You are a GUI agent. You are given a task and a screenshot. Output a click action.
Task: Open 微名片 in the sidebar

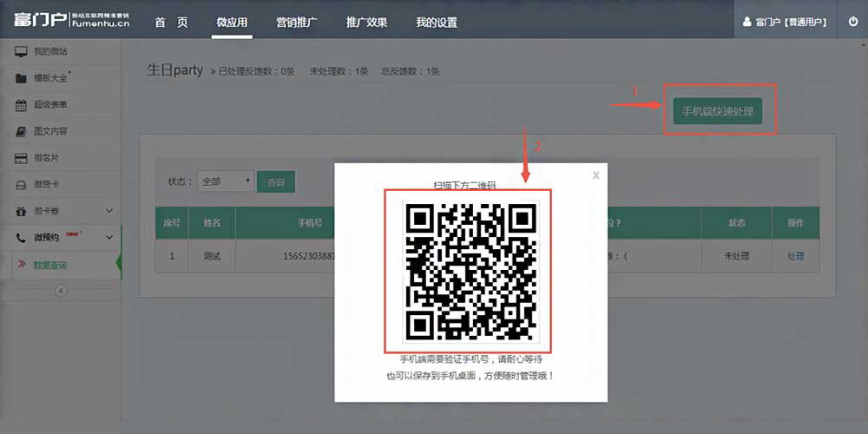point(47,158)
